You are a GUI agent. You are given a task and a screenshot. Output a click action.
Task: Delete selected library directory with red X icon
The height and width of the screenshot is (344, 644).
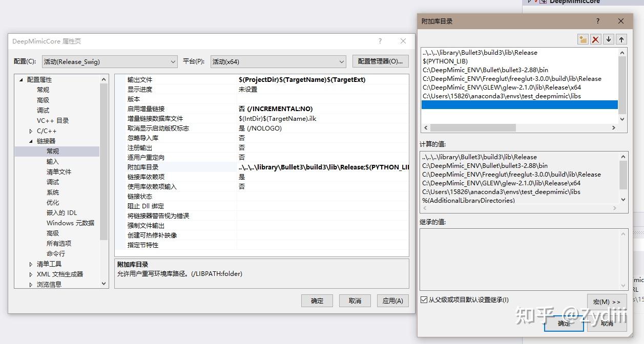click(596, 39)
